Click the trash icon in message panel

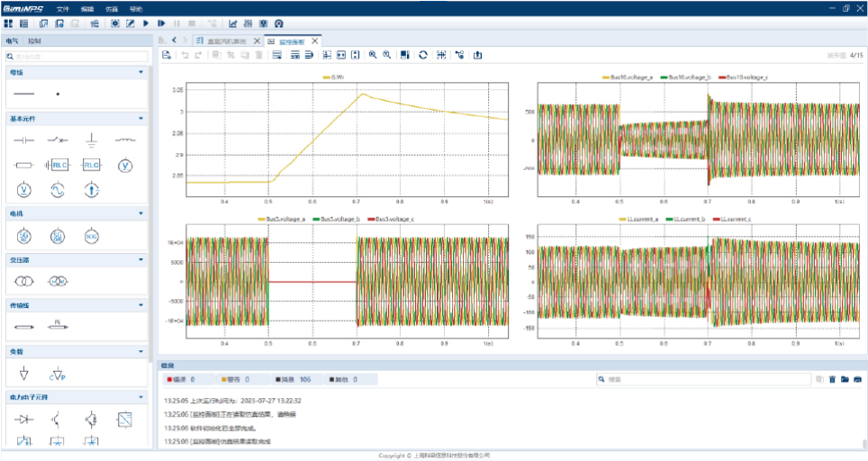[x=832, y=380]
